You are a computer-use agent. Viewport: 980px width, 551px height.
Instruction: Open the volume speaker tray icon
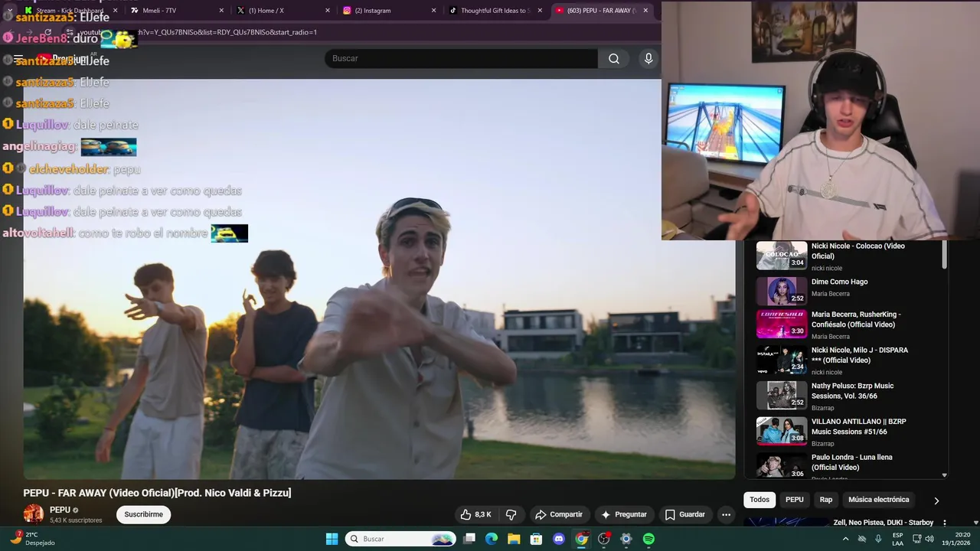pos(929,539)
